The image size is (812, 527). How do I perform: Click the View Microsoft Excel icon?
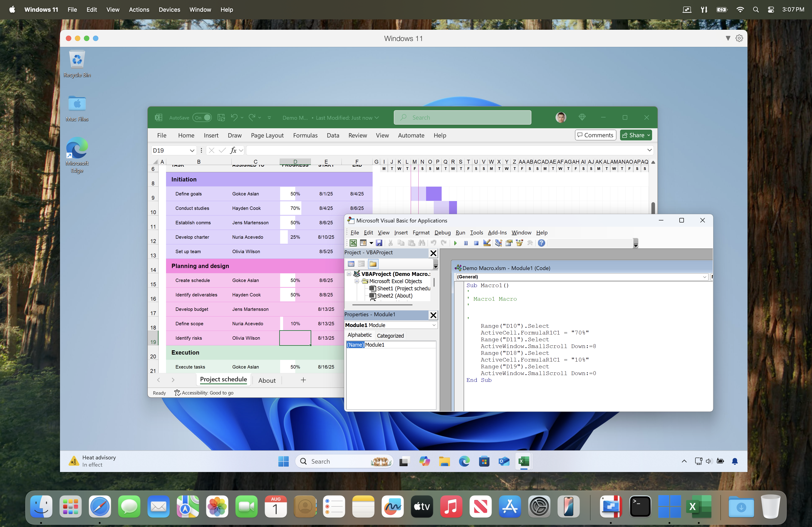(353, 243)
